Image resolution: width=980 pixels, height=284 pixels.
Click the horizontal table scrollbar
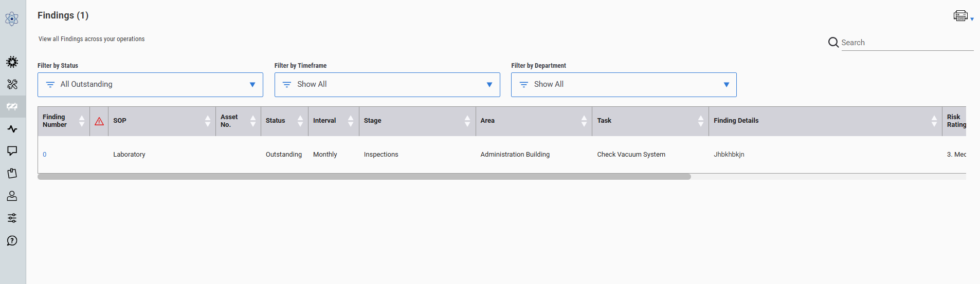(x=364, y=177)
